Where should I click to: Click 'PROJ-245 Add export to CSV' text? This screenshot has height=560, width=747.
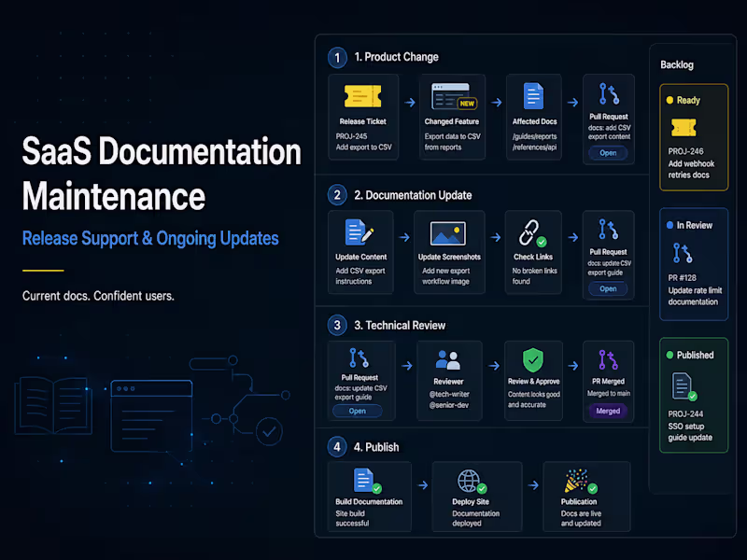[x=363, y=142]
